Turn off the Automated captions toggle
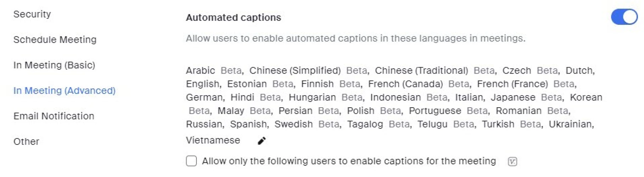The width and height of the screenshot is (644, 177). coord(624,17)
